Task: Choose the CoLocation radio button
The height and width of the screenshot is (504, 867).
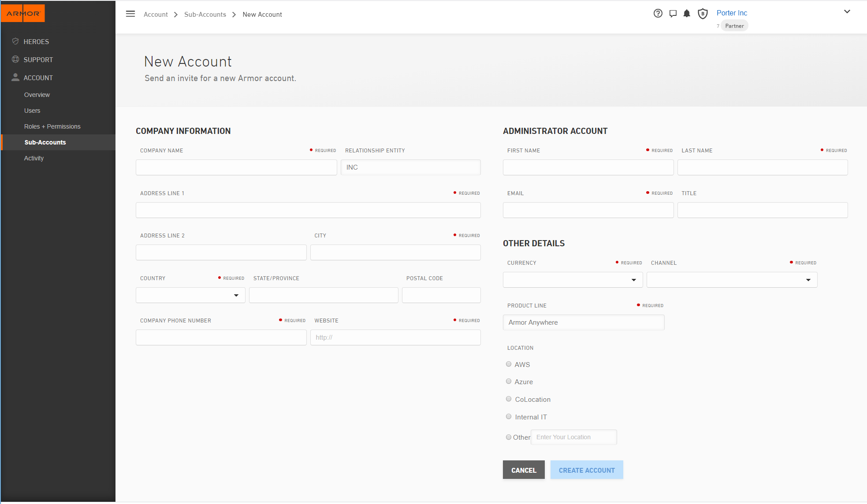Action: (509, 399)
